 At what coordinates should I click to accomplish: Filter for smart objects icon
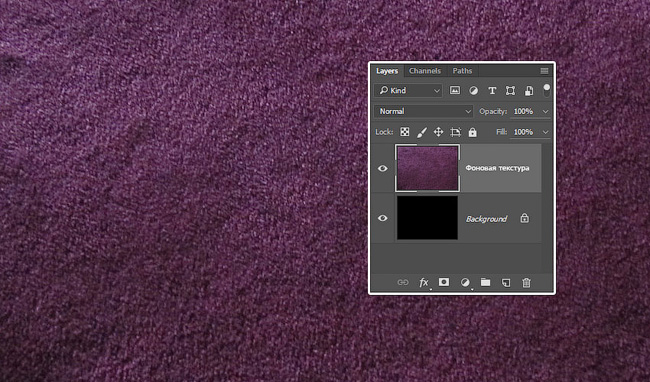point(529,90)
